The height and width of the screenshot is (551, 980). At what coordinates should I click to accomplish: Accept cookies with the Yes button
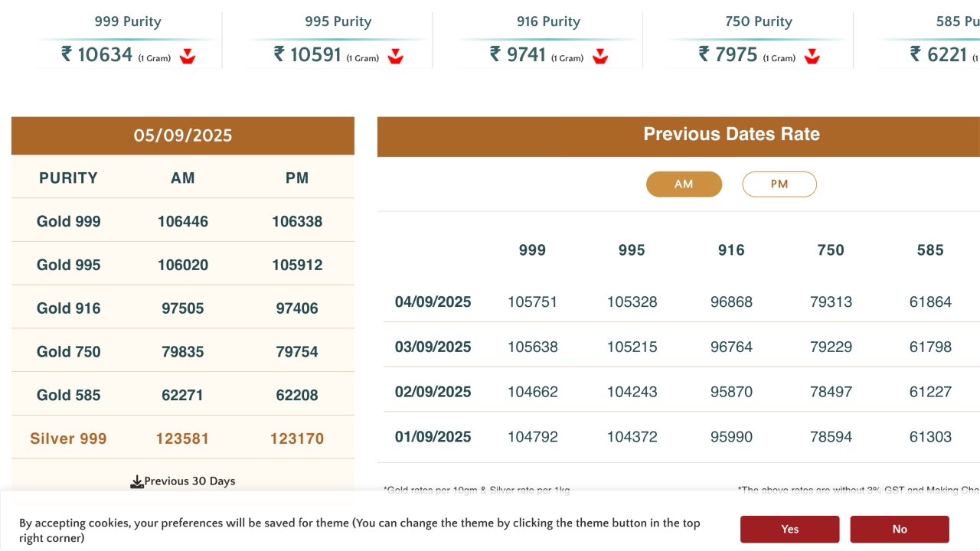[x=789, y=529]
